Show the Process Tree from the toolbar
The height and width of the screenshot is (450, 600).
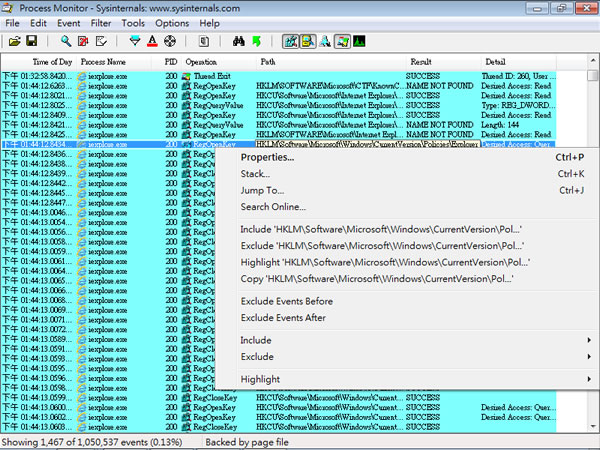pyautogui.click(x=204, y=41)
